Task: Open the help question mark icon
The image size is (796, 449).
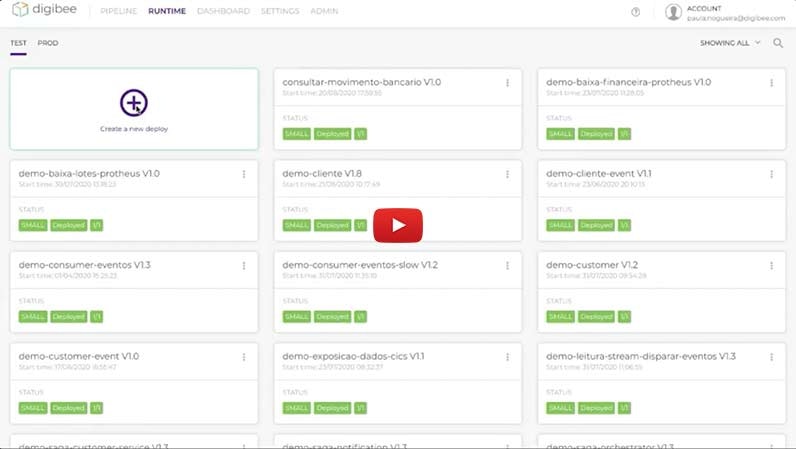Action: [636, 12]
